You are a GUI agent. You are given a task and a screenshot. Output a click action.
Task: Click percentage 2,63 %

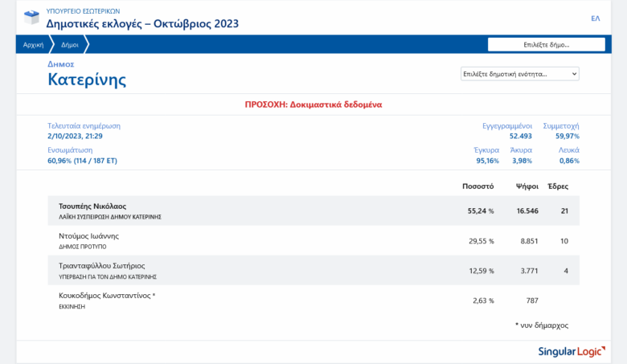click(x=483, y=301)
